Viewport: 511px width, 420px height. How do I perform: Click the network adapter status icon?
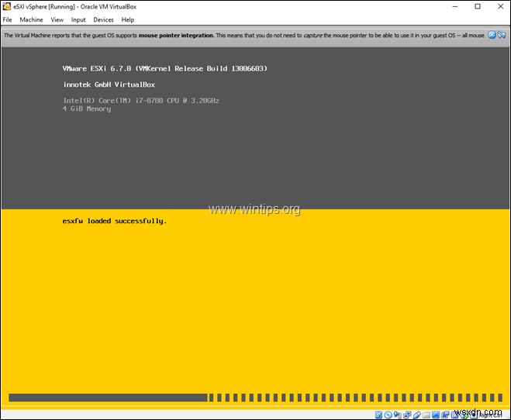coord(407,415)
